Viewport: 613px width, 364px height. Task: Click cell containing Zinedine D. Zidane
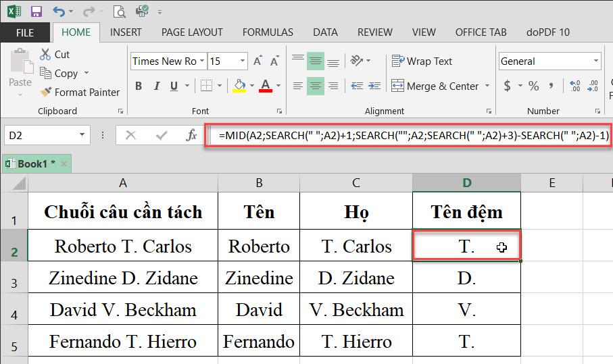[123, 278]
